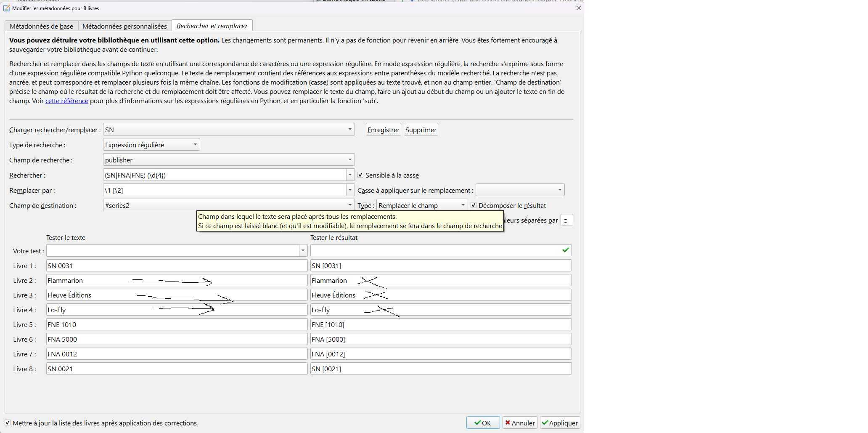Click the Votre test text field
The image size is (868, 433).
point(172,251)
